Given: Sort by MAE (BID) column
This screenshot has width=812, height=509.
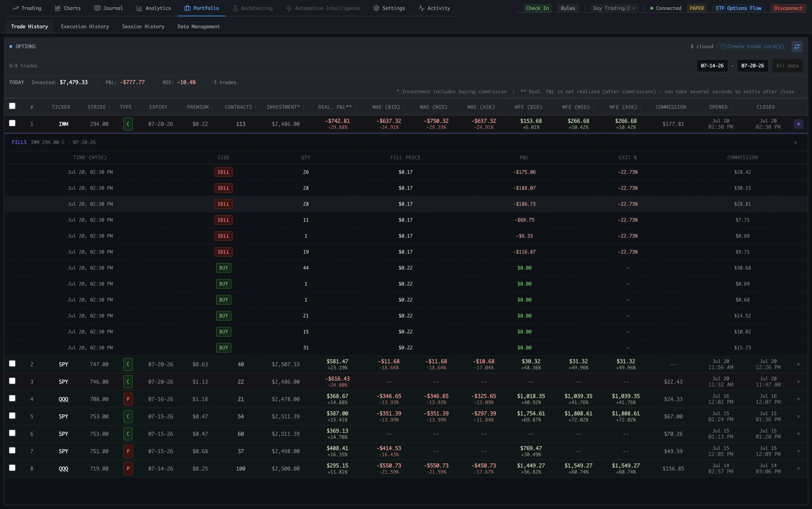Looking at the screenshot, I should [388, 107].
